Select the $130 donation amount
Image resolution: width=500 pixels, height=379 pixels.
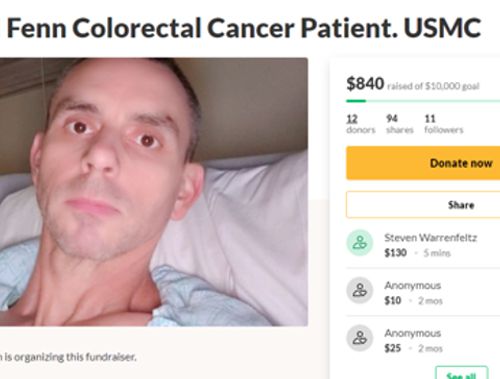395,253
